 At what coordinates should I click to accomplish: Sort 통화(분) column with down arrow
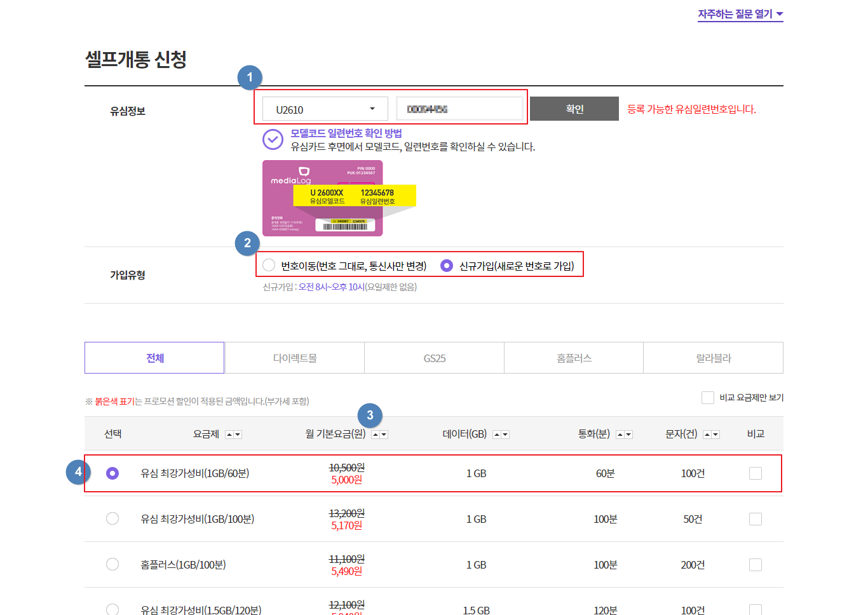(x=628, y=435)
